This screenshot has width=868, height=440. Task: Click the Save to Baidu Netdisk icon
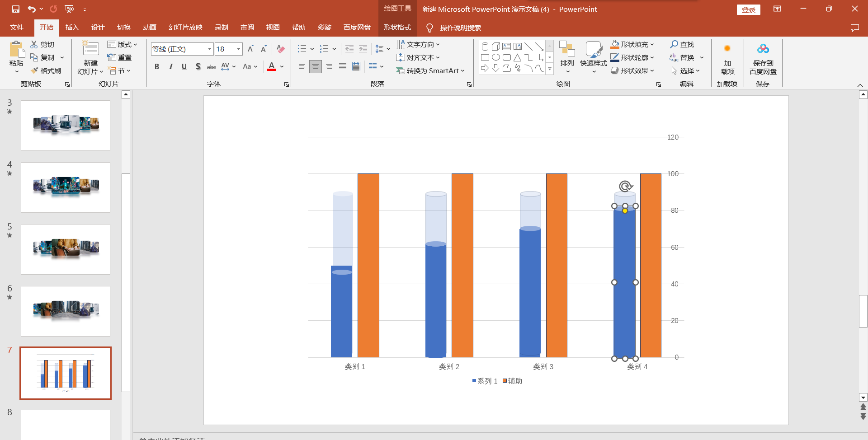click(x=763, y=49)
